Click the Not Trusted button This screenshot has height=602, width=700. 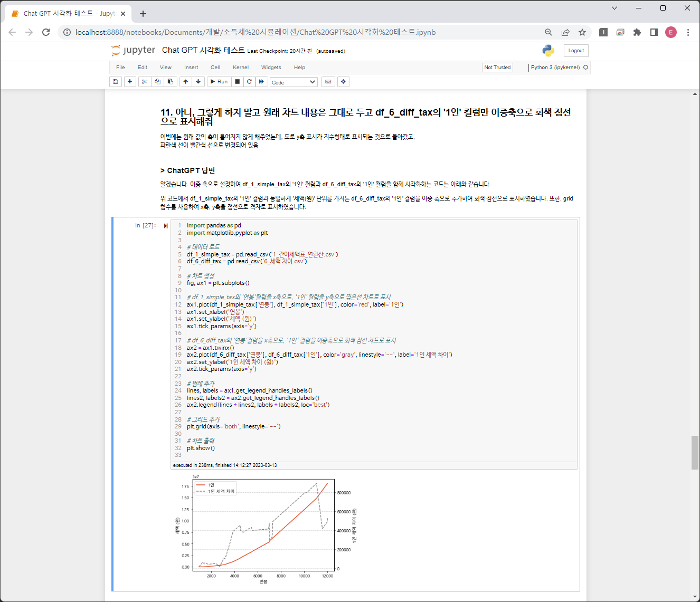click(497, 68)
